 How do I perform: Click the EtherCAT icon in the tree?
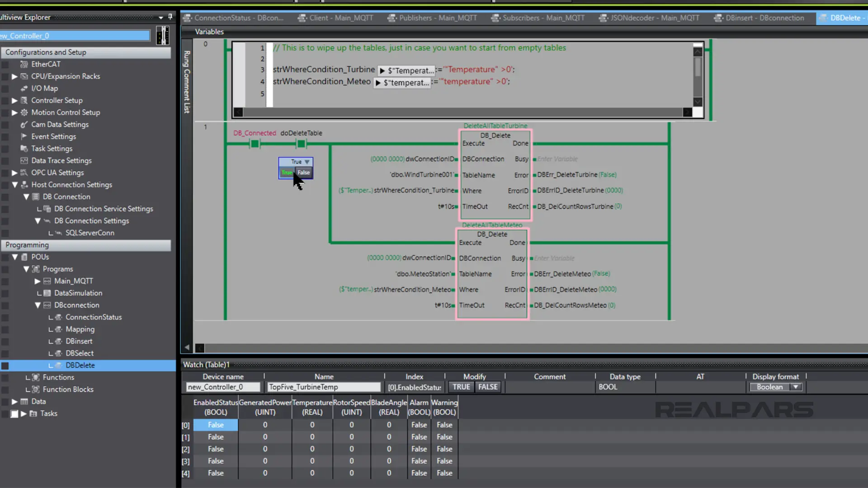pos(24,64)
